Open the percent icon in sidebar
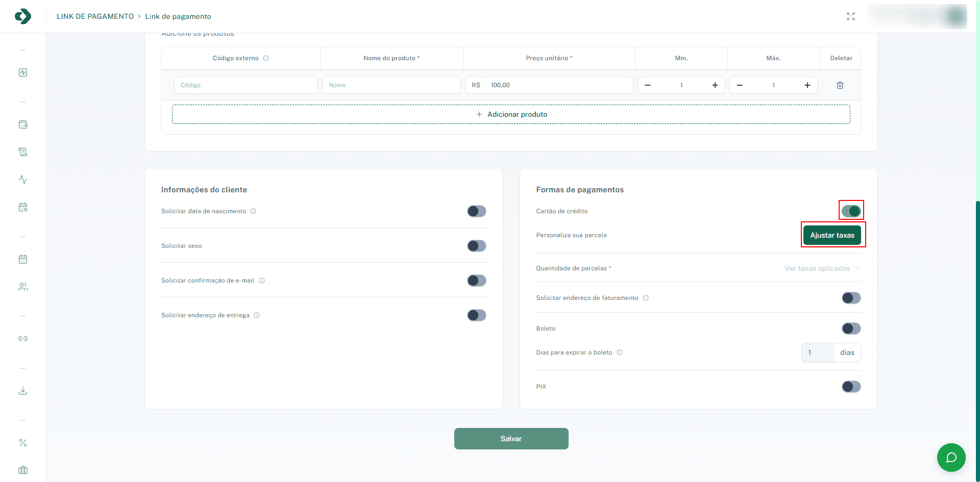980x482 pixels. point(23,443)
